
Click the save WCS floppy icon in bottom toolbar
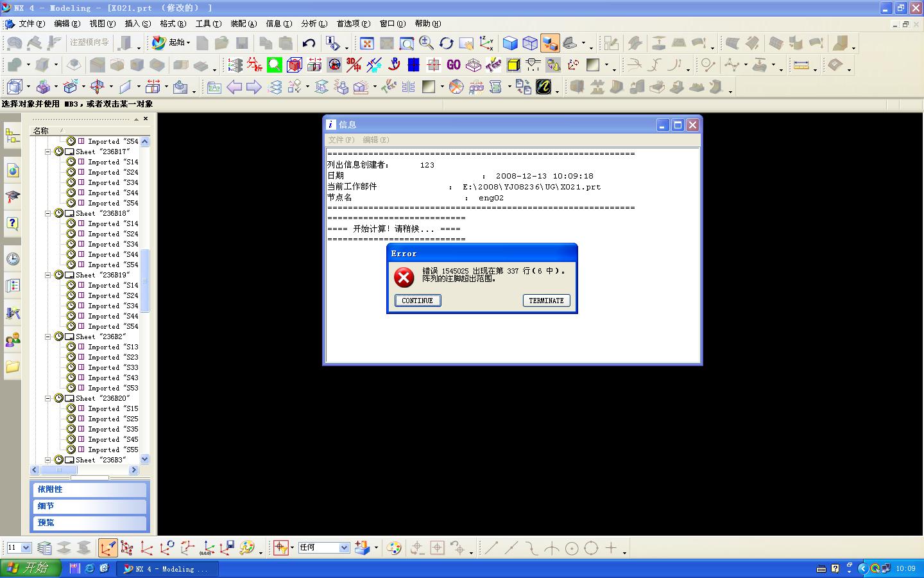[227, 548]
